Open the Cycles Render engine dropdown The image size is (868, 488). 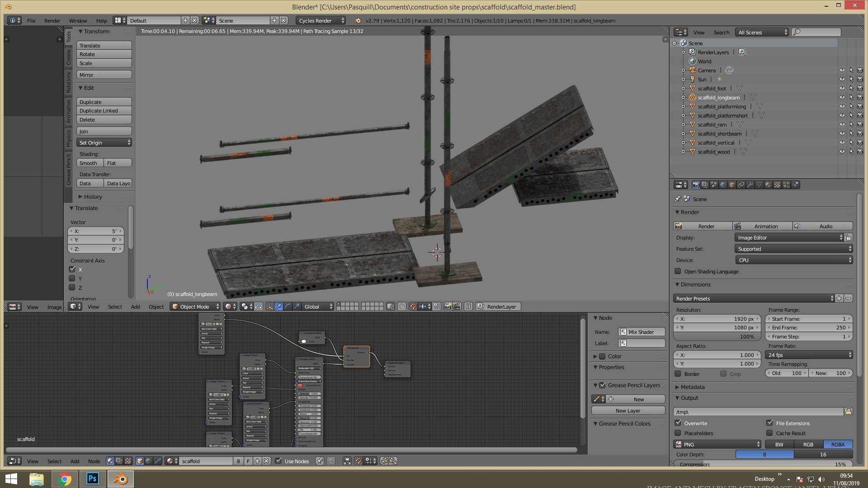click(x=321, y=20)
